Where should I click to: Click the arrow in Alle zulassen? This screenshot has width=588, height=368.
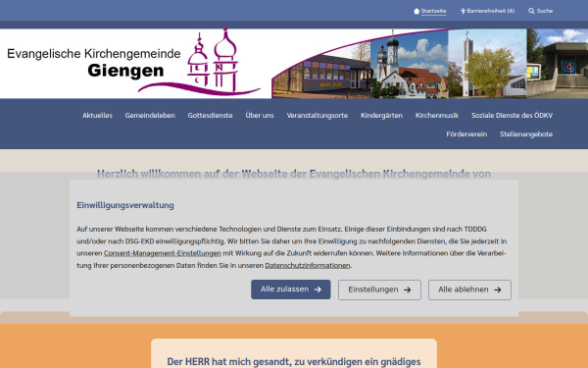pyautogui.click(x=318, y=289)
